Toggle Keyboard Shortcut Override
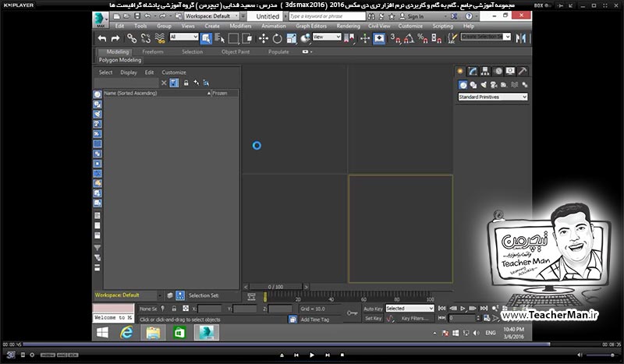 379,38
